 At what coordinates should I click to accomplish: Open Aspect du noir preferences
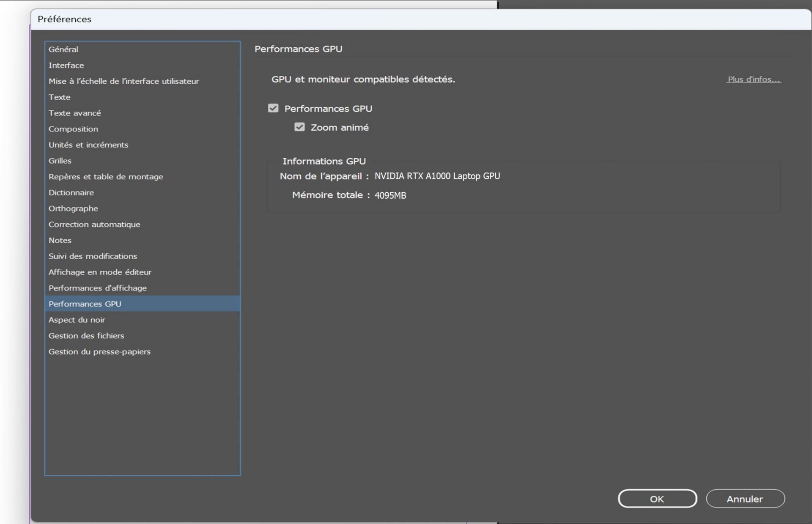click(x=77, y=320)
